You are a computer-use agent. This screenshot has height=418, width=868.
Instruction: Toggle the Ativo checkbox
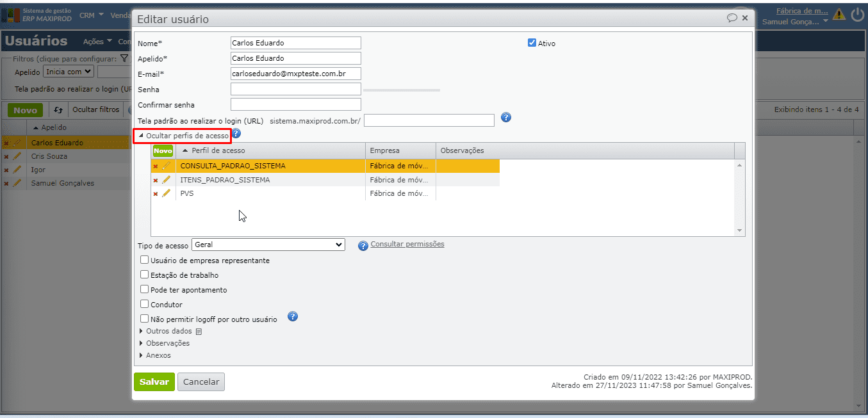(x=532, y=43)
